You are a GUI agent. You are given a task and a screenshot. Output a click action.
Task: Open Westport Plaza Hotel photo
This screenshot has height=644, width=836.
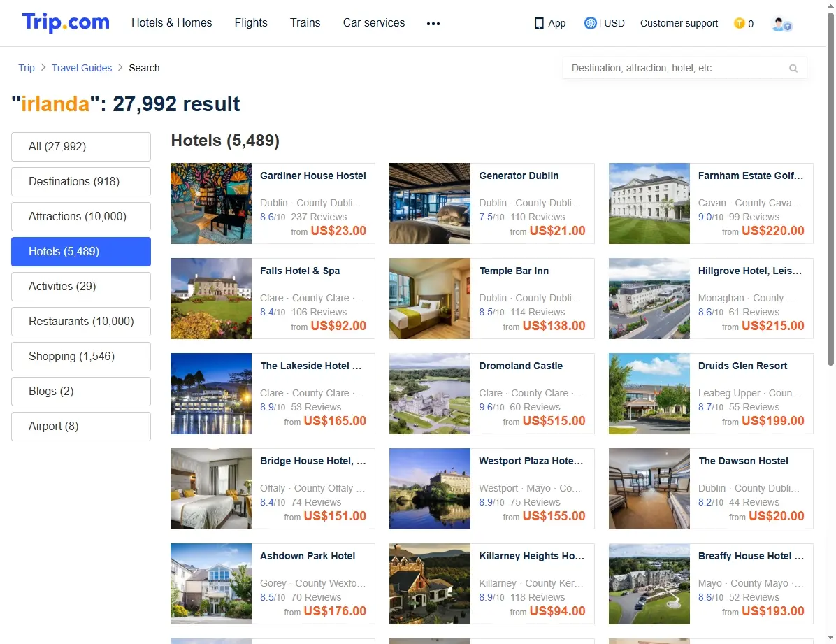click(x=430, y=489)
